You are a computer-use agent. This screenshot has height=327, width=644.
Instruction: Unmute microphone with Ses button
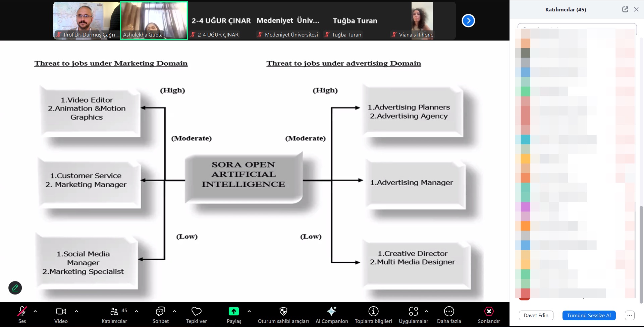point(22,315)
